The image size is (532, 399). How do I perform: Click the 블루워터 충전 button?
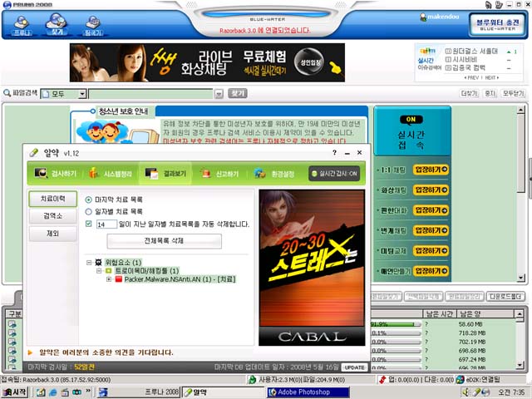tap(497, 24)
